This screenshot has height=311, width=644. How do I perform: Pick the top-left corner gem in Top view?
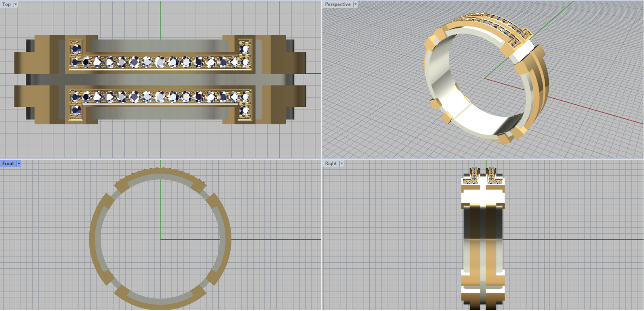pos(76,49)
